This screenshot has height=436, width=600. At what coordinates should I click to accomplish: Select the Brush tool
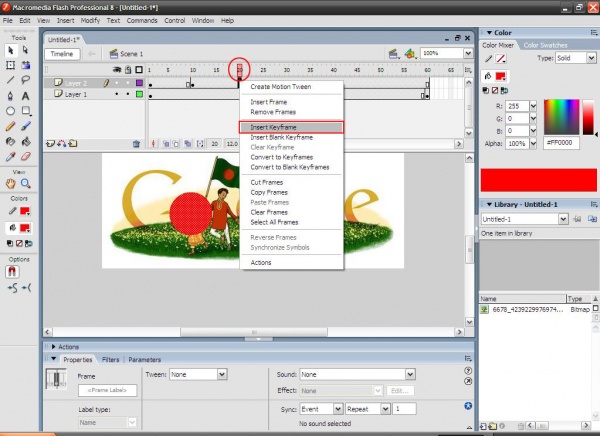[x=26, y=126]
